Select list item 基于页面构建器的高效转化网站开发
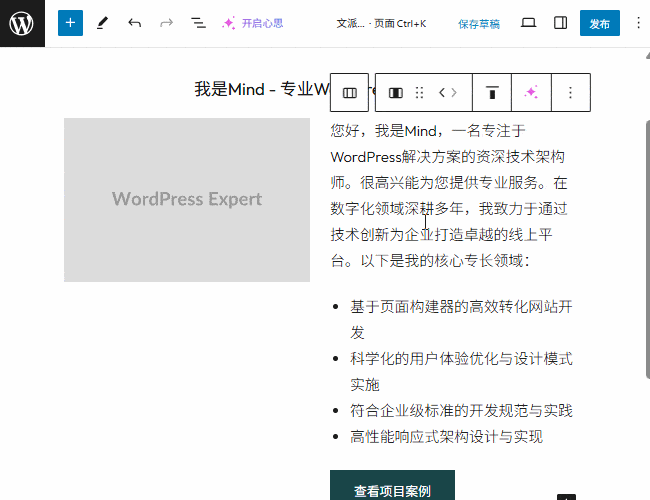 461,319
